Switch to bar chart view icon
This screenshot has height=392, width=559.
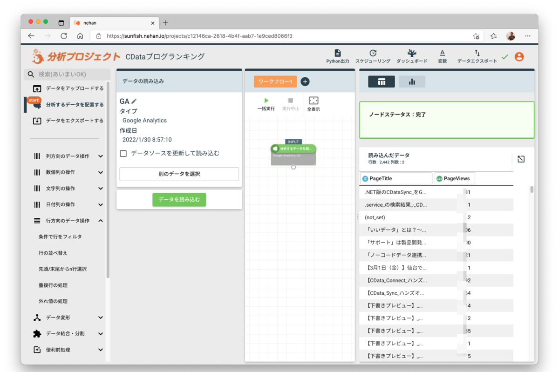[412, 82]
